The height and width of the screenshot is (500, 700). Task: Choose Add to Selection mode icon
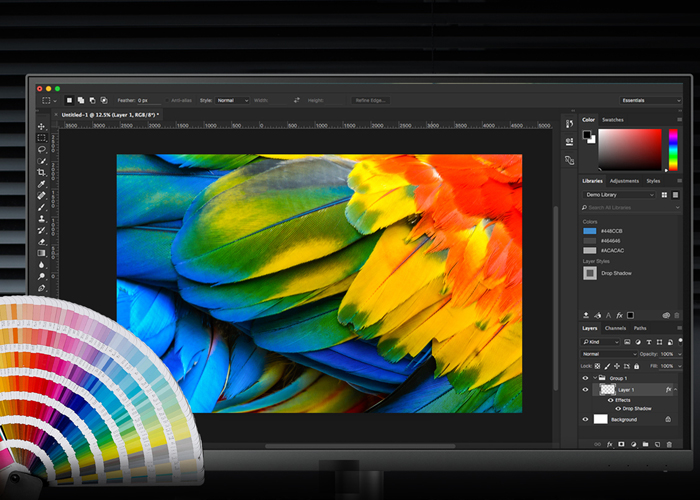[x=81, y=100]
